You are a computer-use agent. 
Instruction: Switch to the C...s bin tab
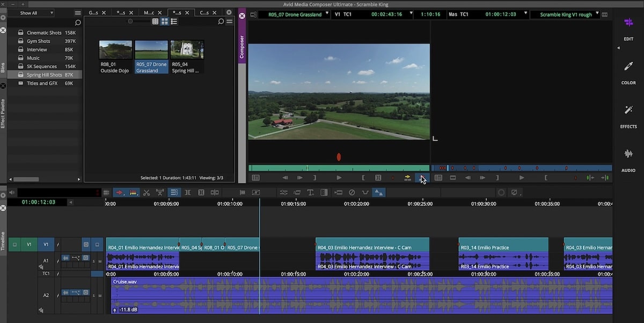coord(204,12)
